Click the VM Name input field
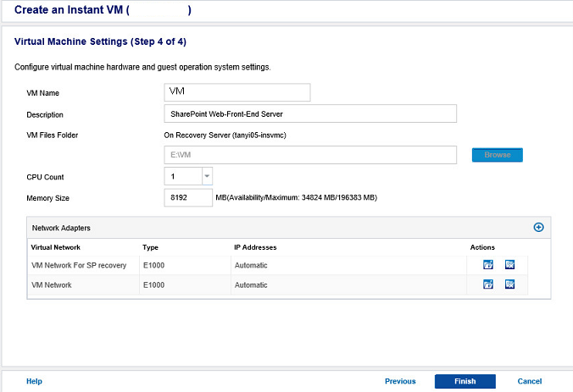The width and height of the screenshot is (573, 392). tap(236, 92)
